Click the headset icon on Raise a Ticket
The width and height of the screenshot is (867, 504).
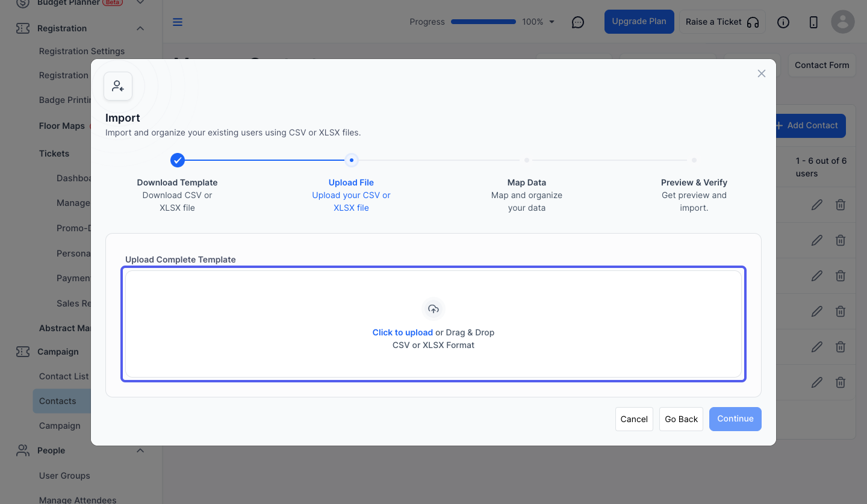coord(753,22)
